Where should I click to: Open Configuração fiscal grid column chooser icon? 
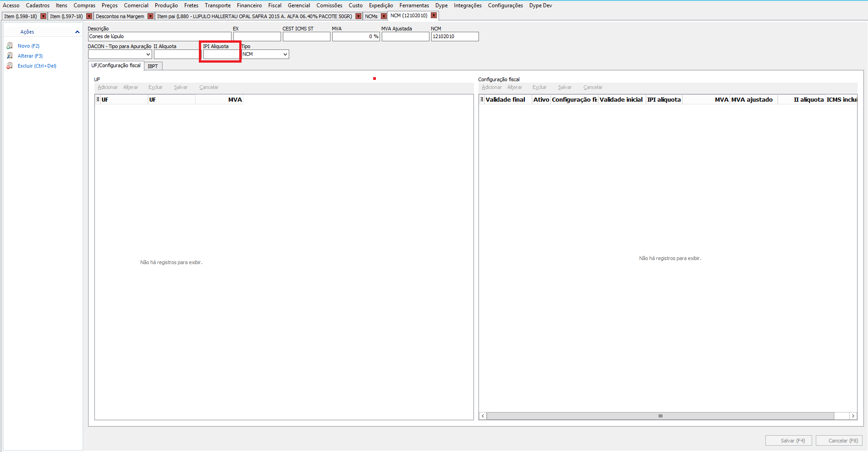pyautogui.click(x=482, y=99)
